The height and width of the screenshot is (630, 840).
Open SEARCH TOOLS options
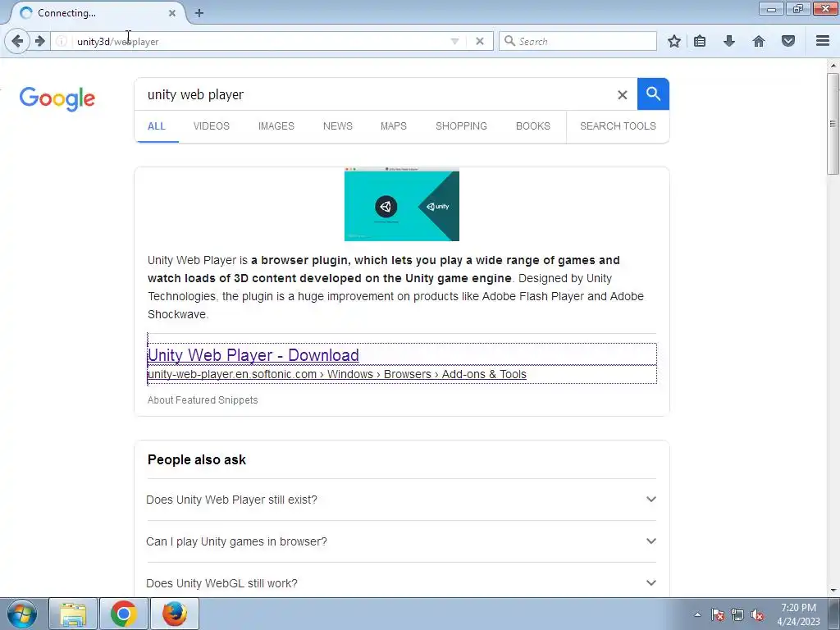(618, 126)
